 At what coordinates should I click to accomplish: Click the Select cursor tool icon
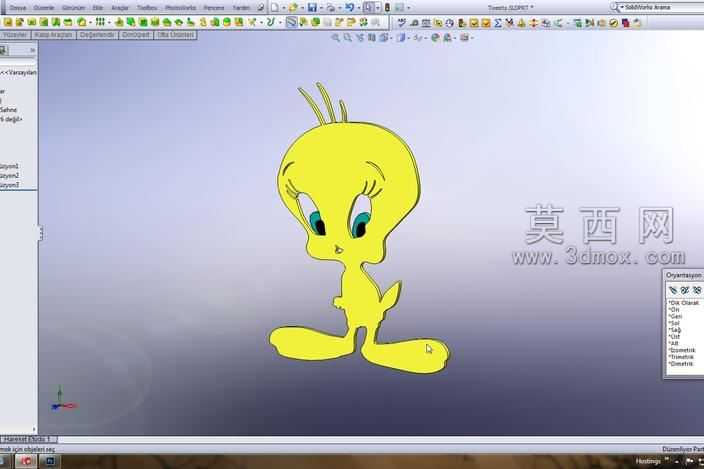[x=369, y=8]
